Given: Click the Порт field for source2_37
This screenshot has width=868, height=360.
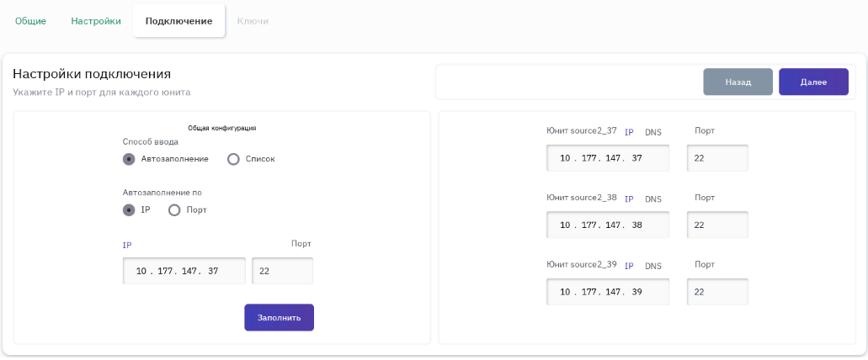Looking at the screenshot, I should coord(717,158).
